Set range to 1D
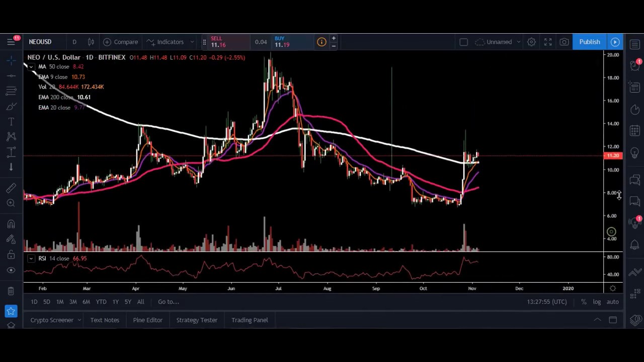 [34, 302]
